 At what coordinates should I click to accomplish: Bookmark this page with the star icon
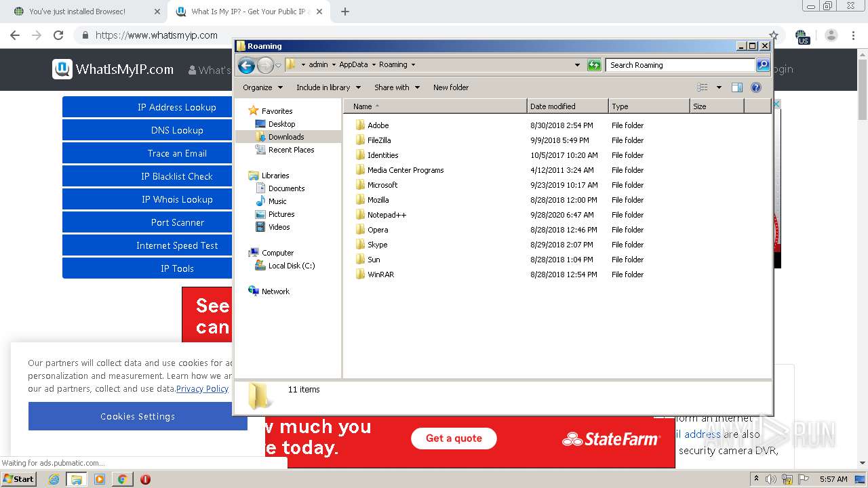774,35
